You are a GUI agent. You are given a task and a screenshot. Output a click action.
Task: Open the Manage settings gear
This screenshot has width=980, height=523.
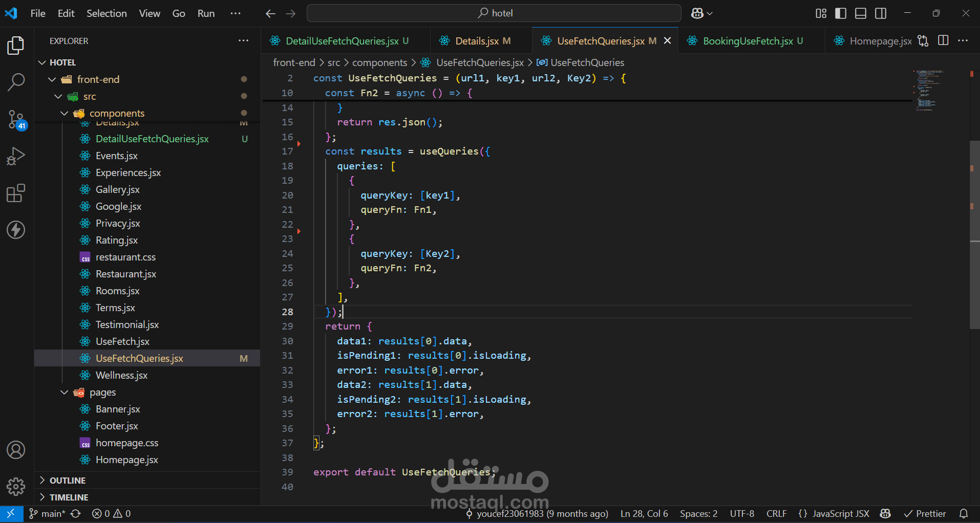(x=16, y=487)
